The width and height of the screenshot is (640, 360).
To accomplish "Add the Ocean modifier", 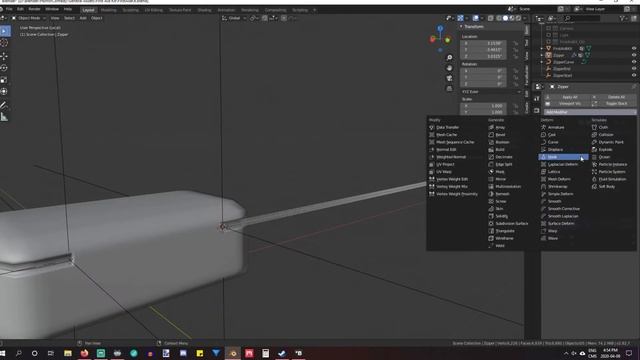I will coord(604,157).
